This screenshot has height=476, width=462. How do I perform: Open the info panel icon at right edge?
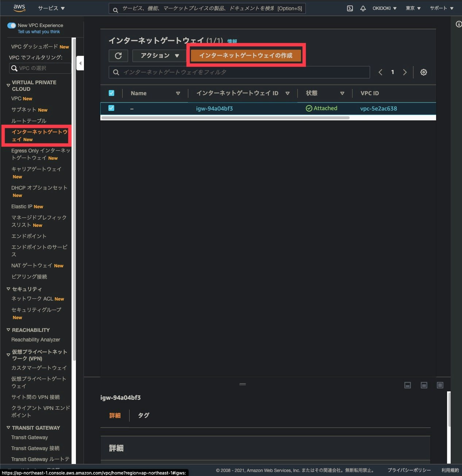point(458,24)
